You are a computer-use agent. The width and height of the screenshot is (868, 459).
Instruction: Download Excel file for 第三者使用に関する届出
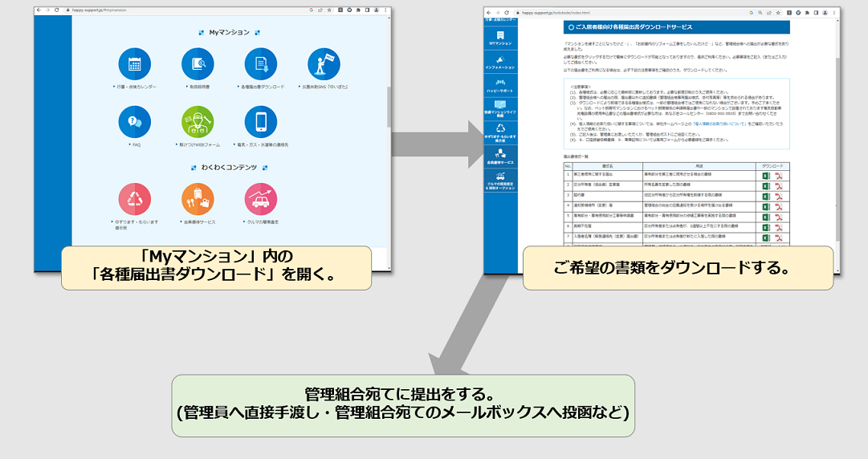click(765, 175)
